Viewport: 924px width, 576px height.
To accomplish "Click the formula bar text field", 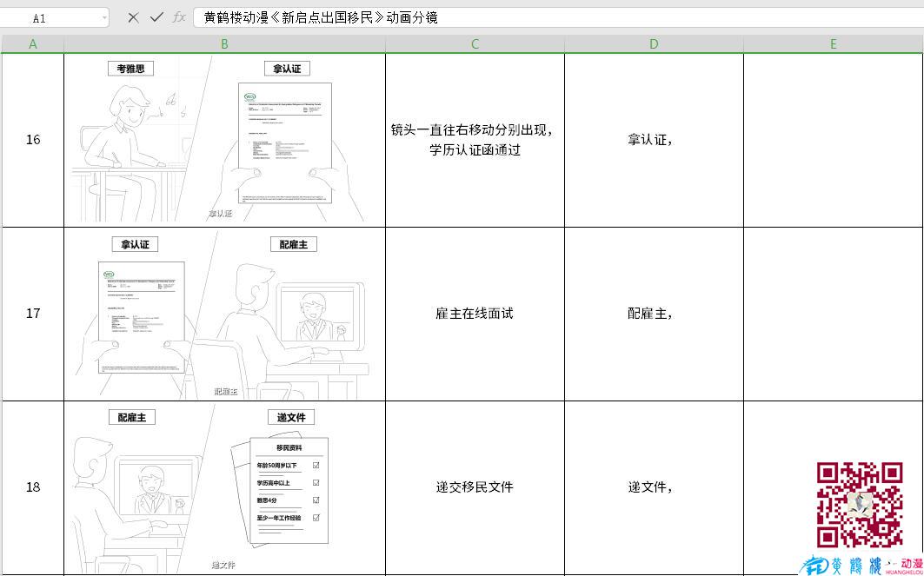I will click(558, 17).
